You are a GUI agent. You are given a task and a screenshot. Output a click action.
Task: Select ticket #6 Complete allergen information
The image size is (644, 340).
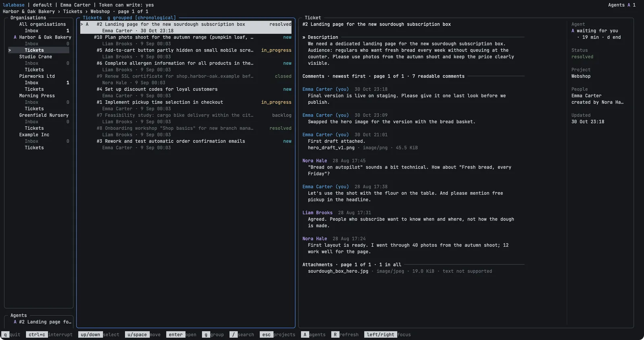pos(186,66)
